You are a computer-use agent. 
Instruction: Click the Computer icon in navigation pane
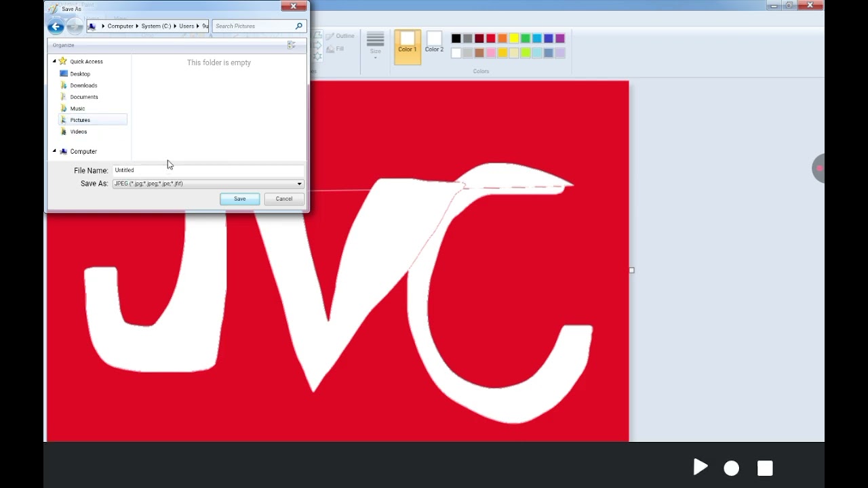(x=64, y=151)
